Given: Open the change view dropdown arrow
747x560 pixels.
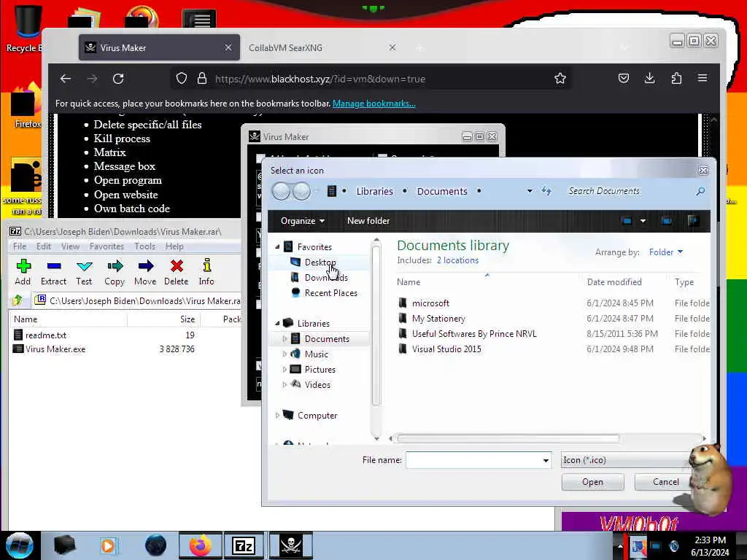Looking at the screenshot, I should coord(643,221).
